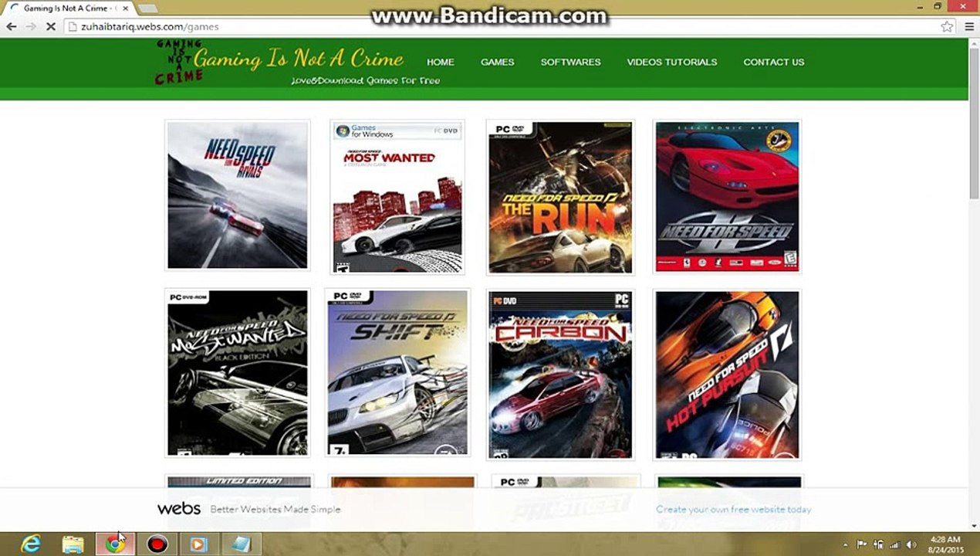Click the browser Back arrow

click(12, 26)
